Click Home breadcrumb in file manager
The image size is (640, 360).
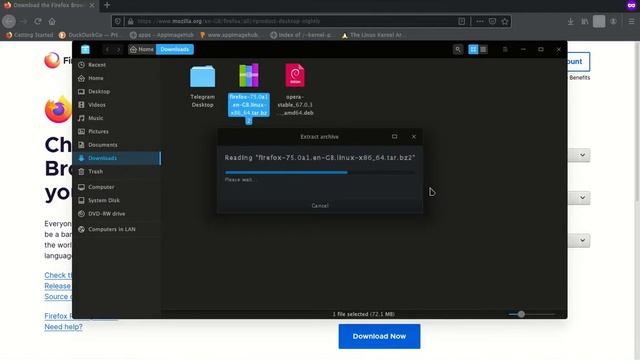point(142,49)
